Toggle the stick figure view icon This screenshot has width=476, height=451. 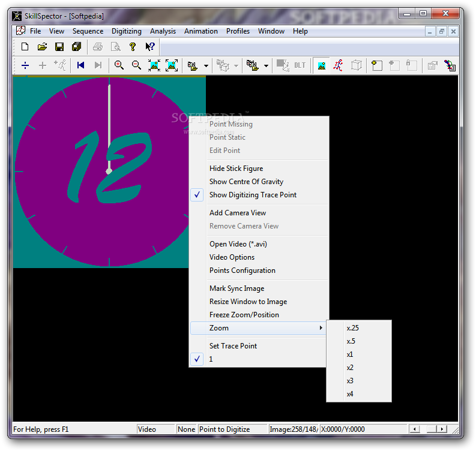point(338,65)
